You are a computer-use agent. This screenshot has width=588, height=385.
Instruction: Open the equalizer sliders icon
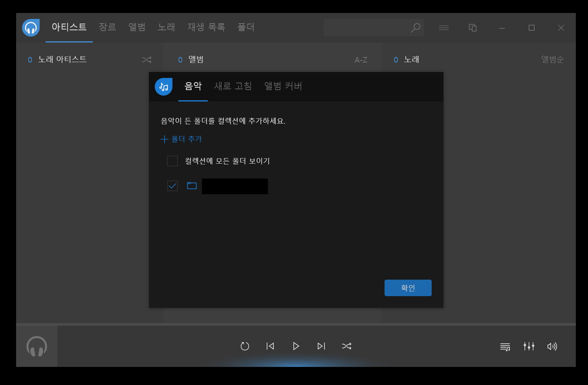[x=529, y=346]
